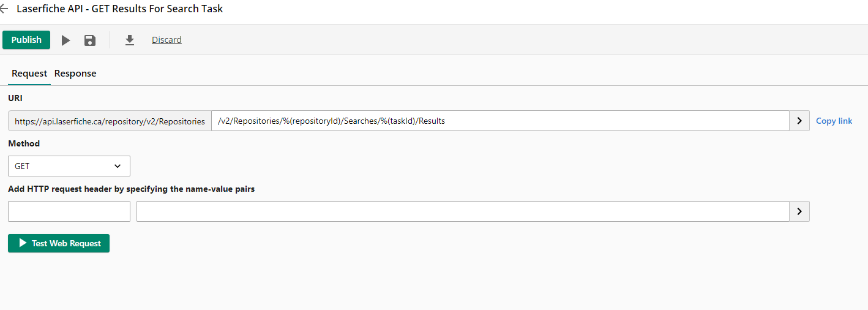This screenshot has height=310, width=868.
Task: Open the chevron beside the header value field
Action: 799,211
